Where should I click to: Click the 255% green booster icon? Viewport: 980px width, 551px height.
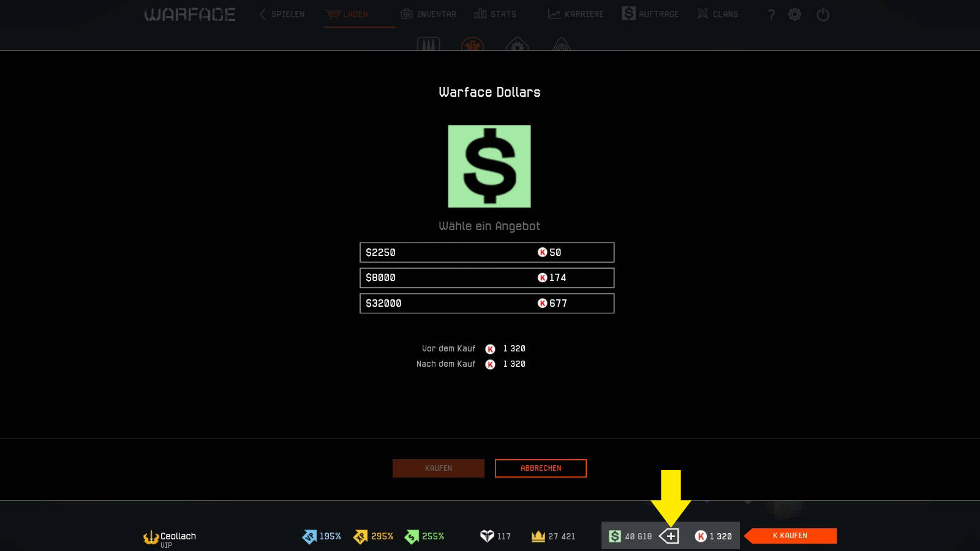tap(412, 537)
